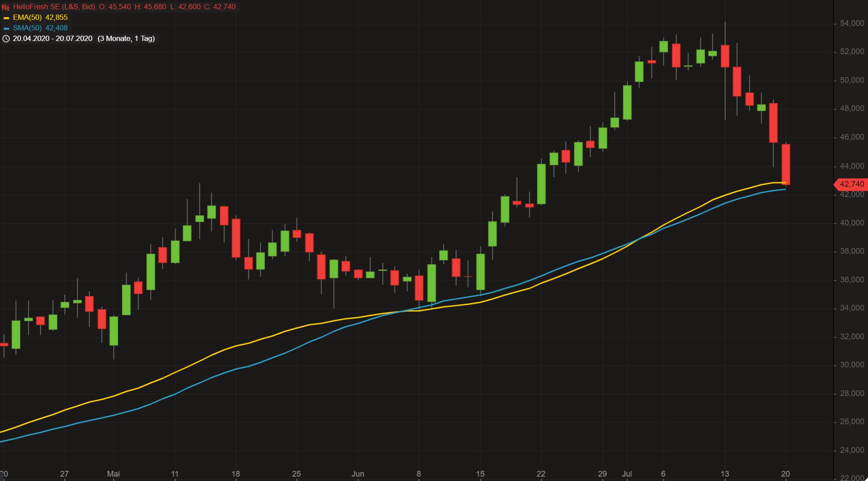Click the 13 date label in July

tap(724, 474)
